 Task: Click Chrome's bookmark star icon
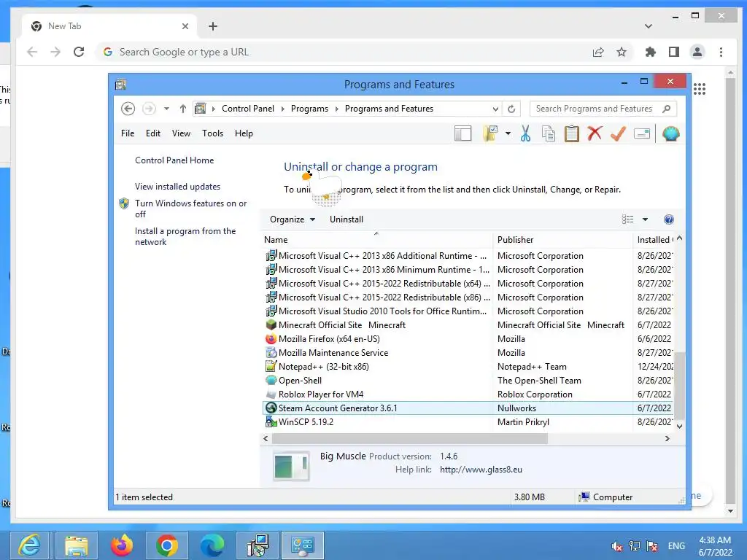pyautogui.click(x=622, y=52)
